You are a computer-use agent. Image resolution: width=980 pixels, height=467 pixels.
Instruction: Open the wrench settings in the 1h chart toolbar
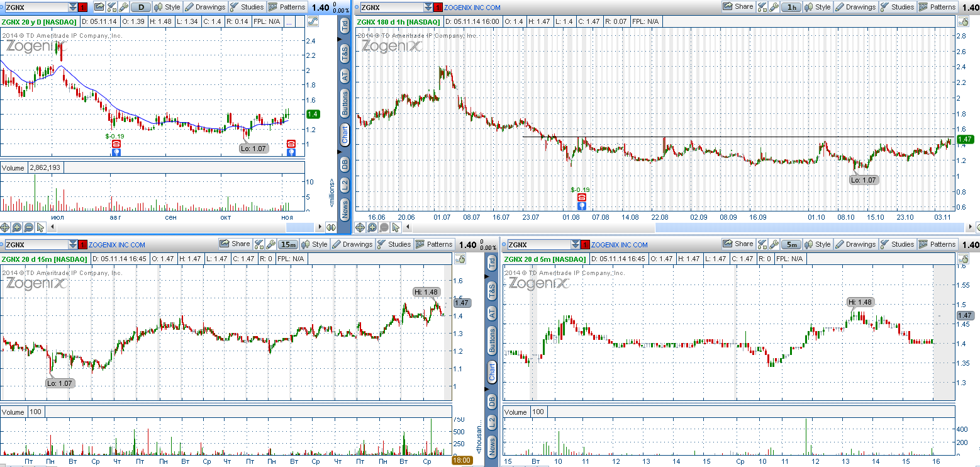point(774,7)
